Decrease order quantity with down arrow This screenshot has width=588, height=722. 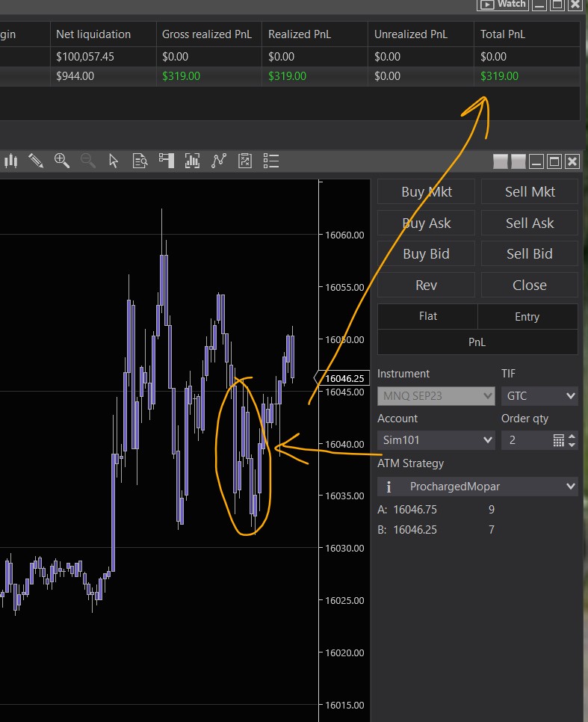(x=572, y=445)
